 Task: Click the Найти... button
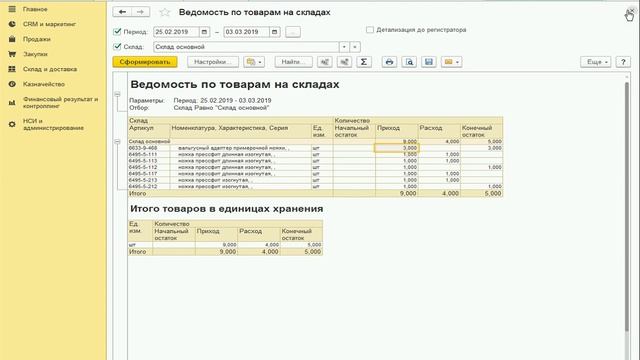pos(293,62)
